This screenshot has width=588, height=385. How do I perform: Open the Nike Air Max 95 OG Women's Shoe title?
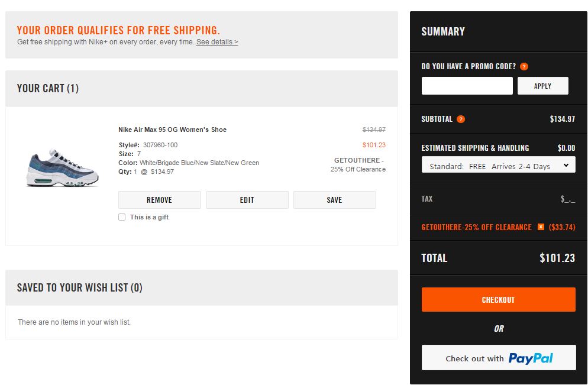(173, 130)
